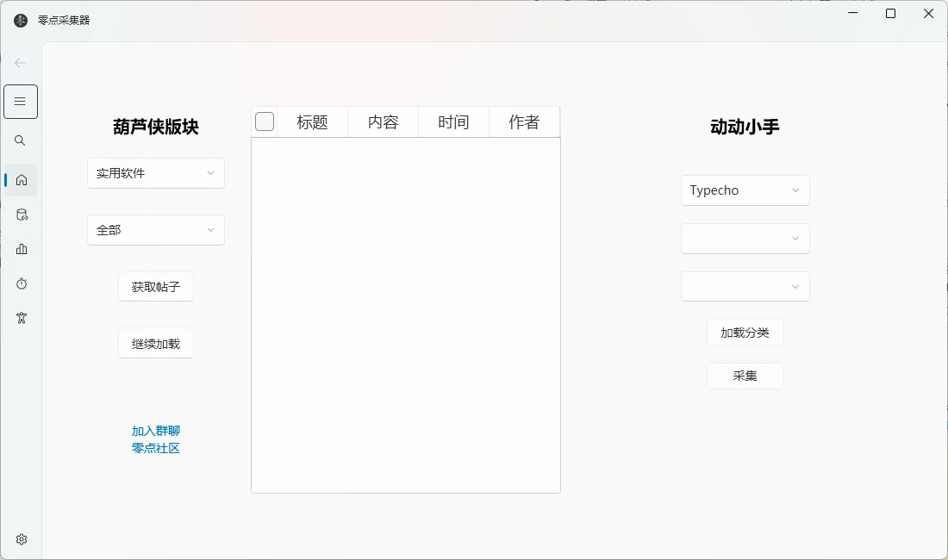Open the stopwatch timer icon

(x=22, y=283)
